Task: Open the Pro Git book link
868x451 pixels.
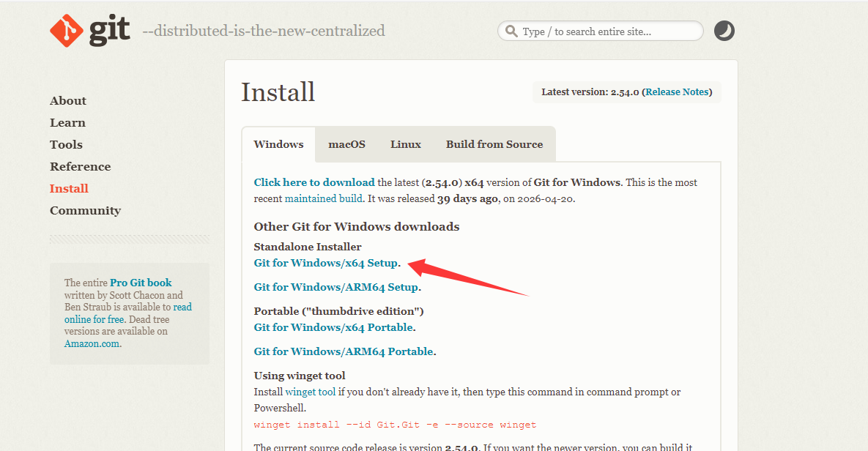Action: coord(141,283)
